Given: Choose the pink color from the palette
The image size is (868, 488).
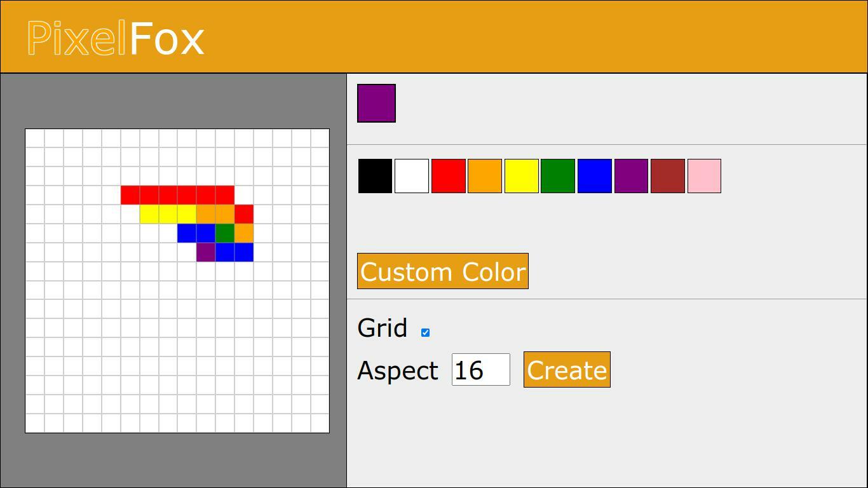Looking at the screenshot, I should pos(704,176).
